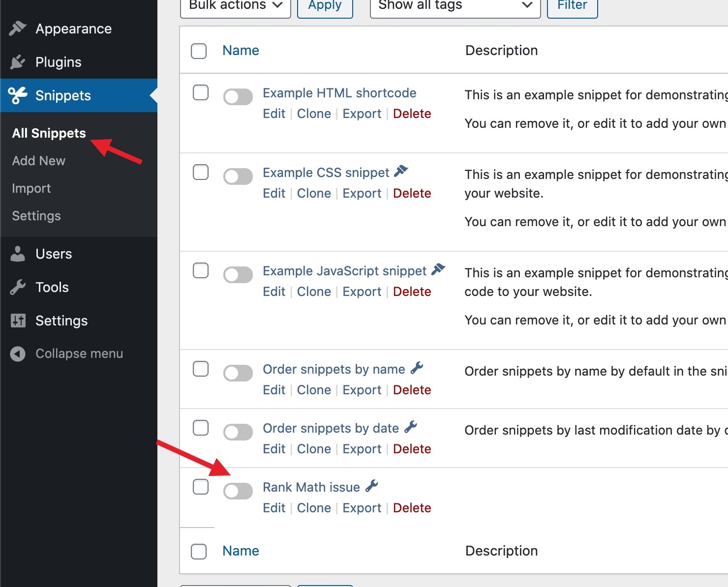The width and height of the screenshot is (728, 587).
Task: Expand the Show all tags dropdown
Action: pyautogui.click(x=455, y=6)
